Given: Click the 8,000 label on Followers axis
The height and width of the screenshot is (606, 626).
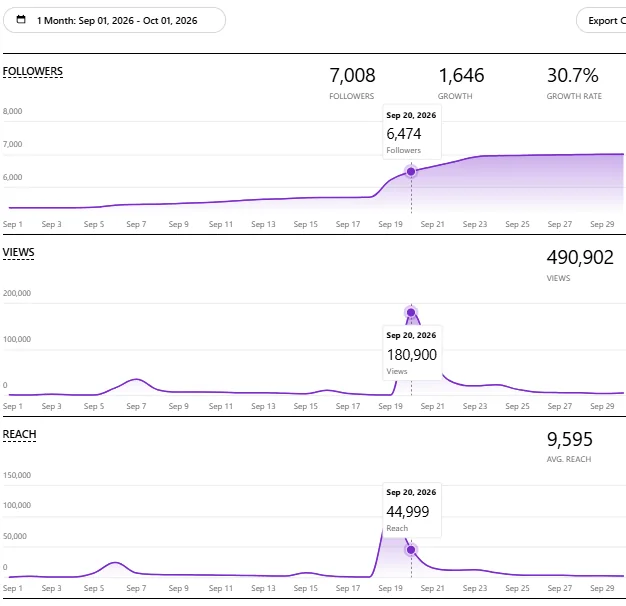Looking at the screenshot, I should pos(12,111).
